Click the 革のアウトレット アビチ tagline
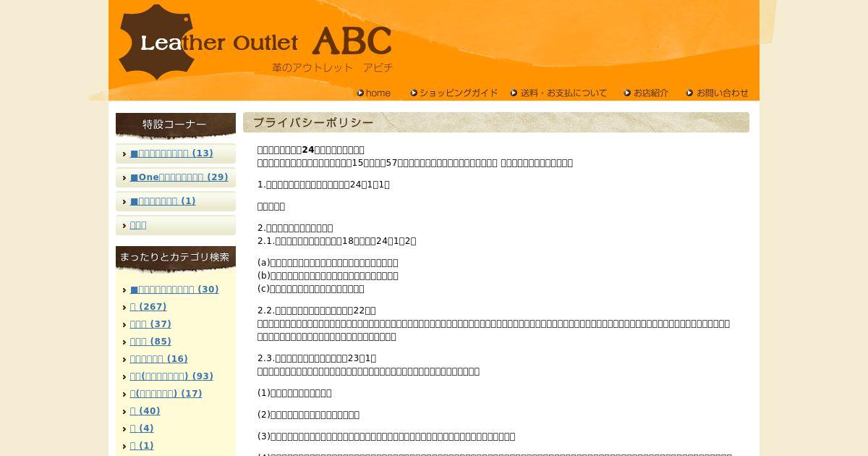The width and height of the screenshot is (868, 456). point(333,67)
